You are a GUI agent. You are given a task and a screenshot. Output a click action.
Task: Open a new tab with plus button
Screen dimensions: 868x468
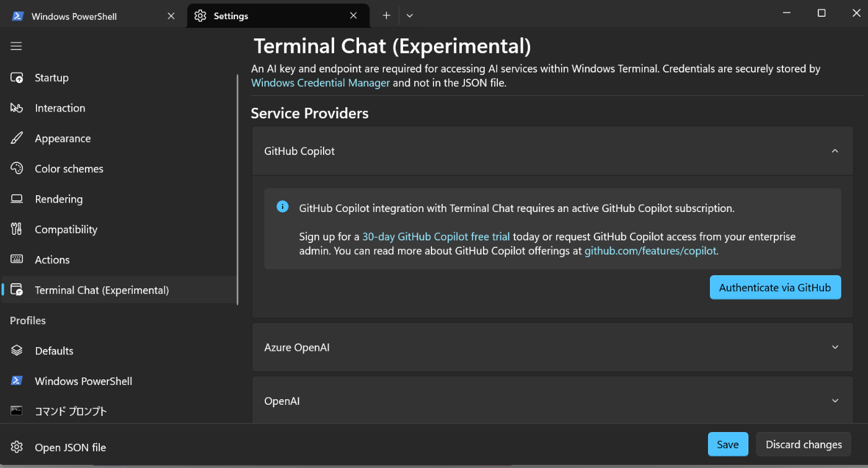pyautogui.click(x=386, y=15)
